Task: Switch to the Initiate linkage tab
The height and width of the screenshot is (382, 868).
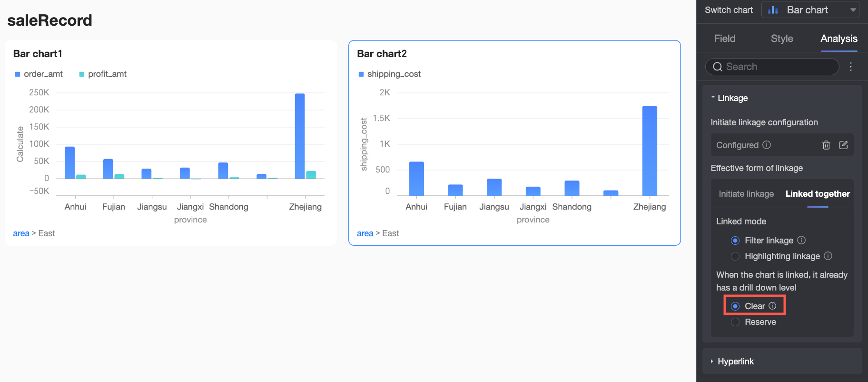Action: (746, 194)
